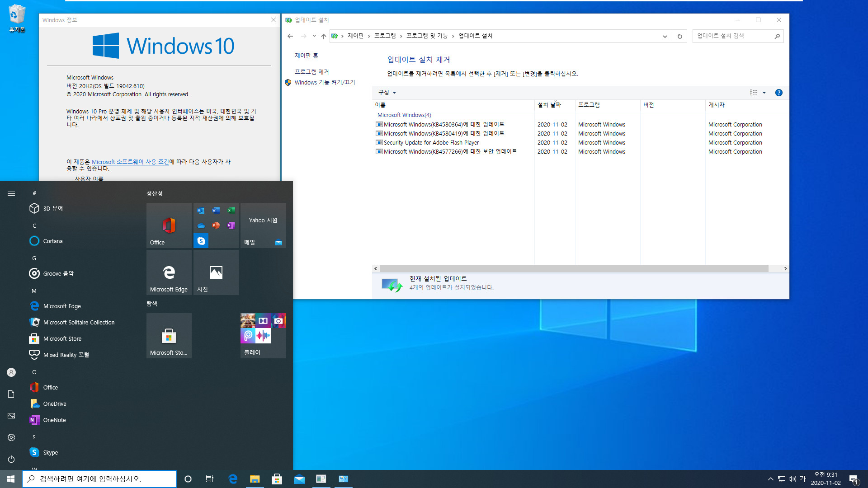
Task: Go back in the 업데이트 설치 window
Action: [x=290, y=36]
